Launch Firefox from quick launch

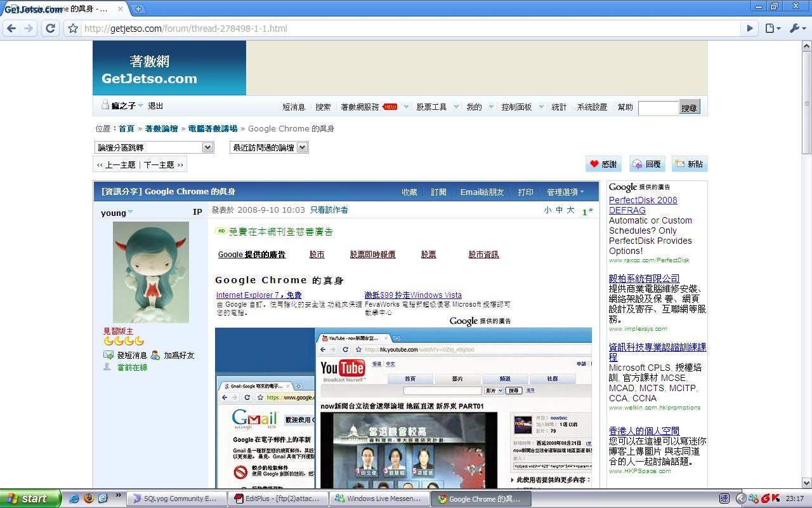(88, 498)
